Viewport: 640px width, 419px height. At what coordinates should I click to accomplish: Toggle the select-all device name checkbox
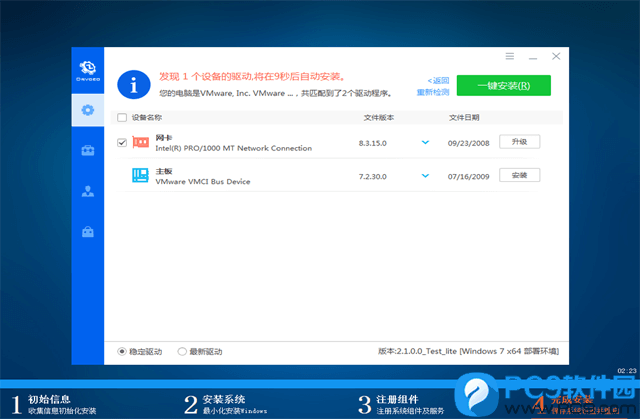click(x=122, y=117)
